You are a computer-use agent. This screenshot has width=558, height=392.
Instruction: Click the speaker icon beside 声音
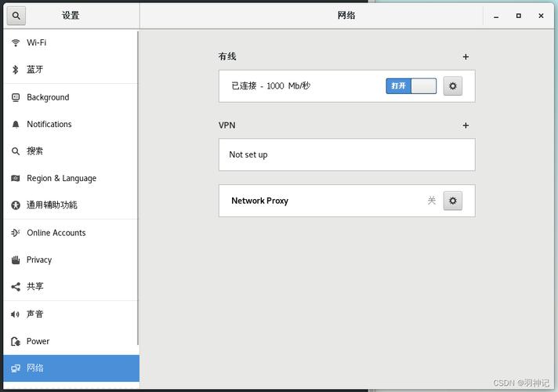coord(16,314)
